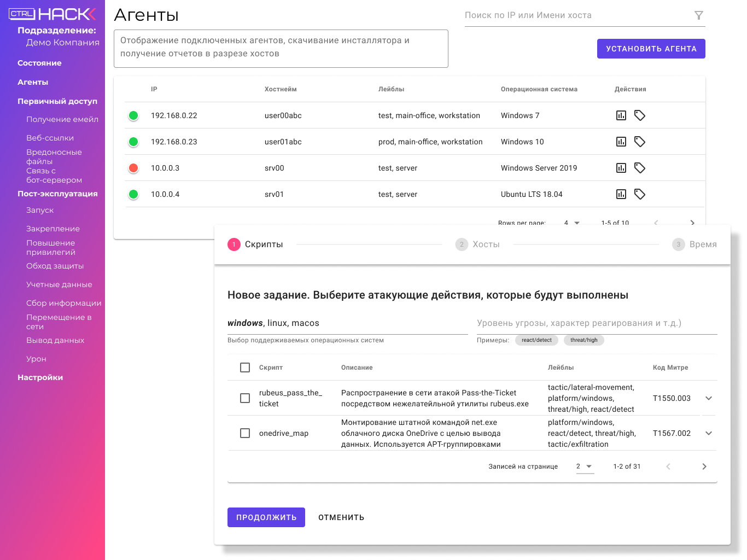
Task: Click tag icon for host user01abc
Action: (640, 142)
